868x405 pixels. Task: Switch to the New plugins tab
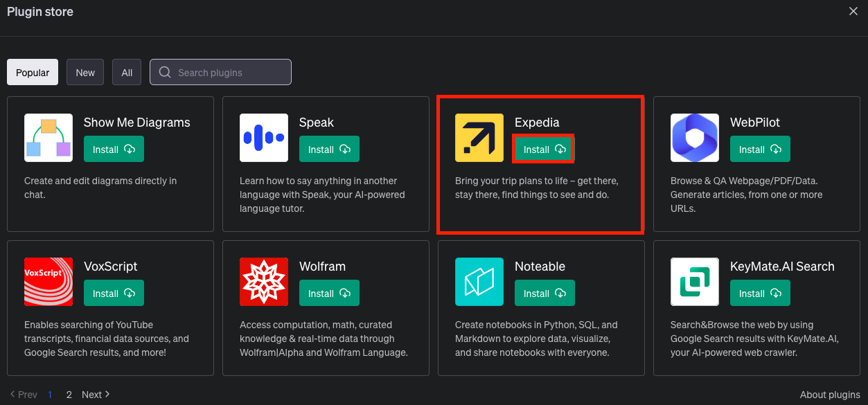[x=85, y=72]
